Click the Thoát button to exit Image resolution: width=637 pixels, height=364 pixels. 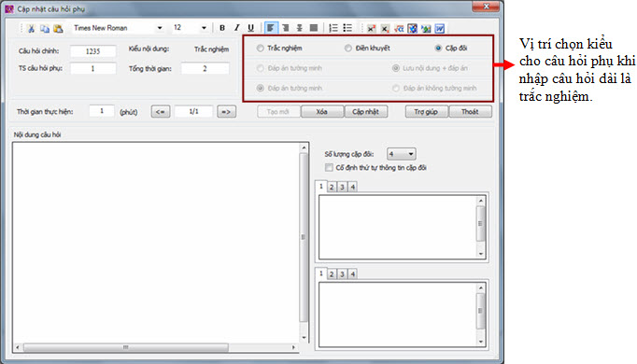pos(470,112)
